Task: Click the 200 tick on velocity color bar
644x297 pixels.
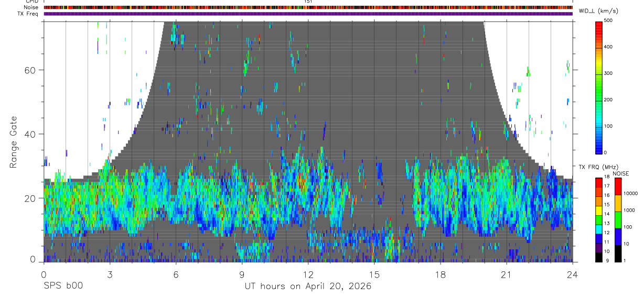Action: 609,100
